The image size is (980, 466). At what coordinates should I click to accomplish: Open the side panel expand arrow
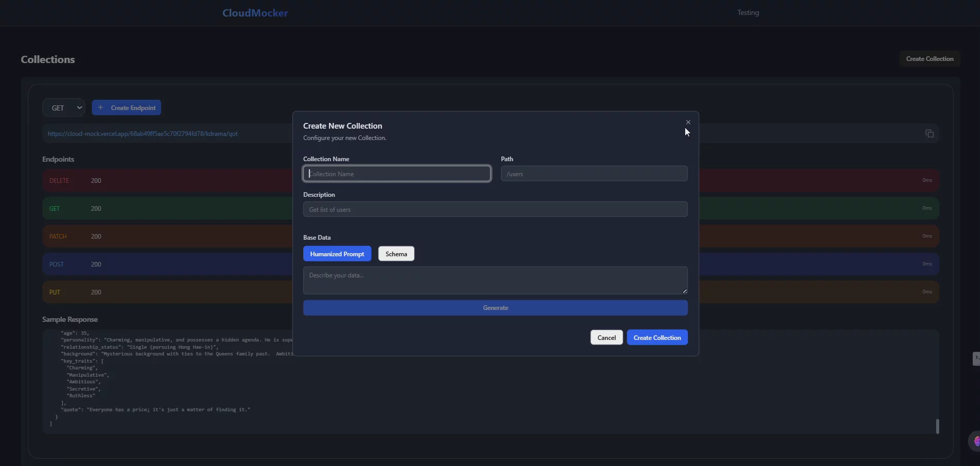975,358
